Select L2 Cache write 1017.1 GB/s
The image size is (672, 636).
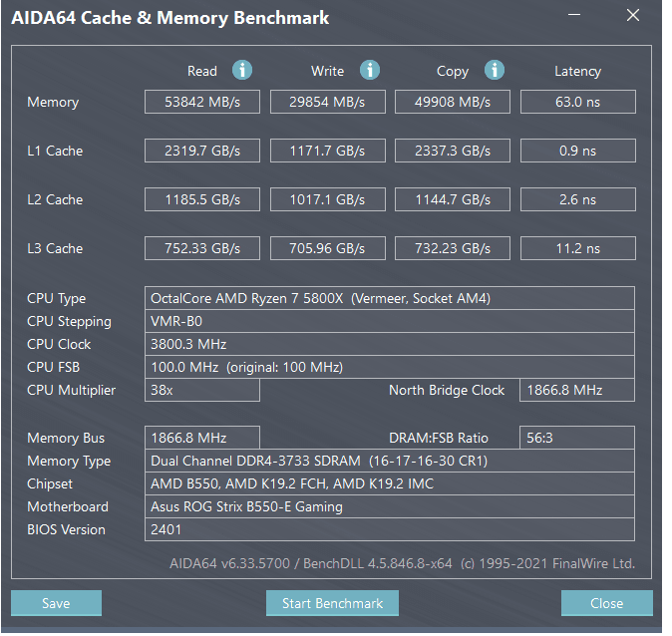[x=328, y=199]
